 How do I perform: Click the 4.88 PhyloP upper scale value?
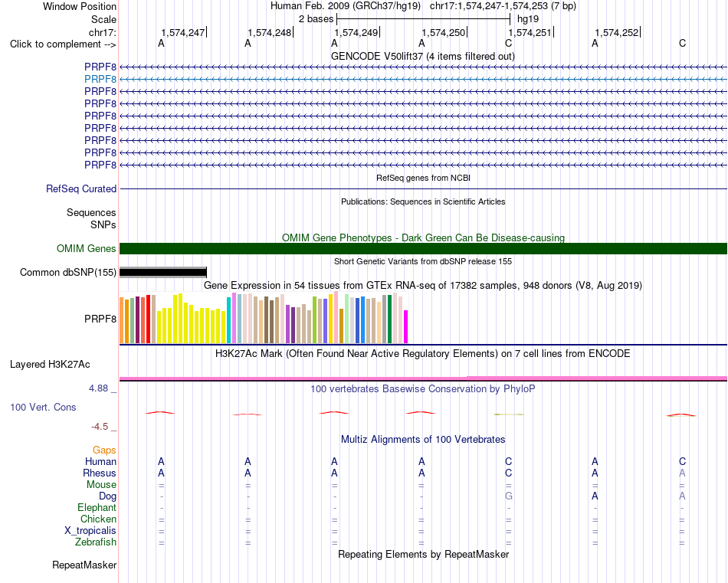point(98,388)
